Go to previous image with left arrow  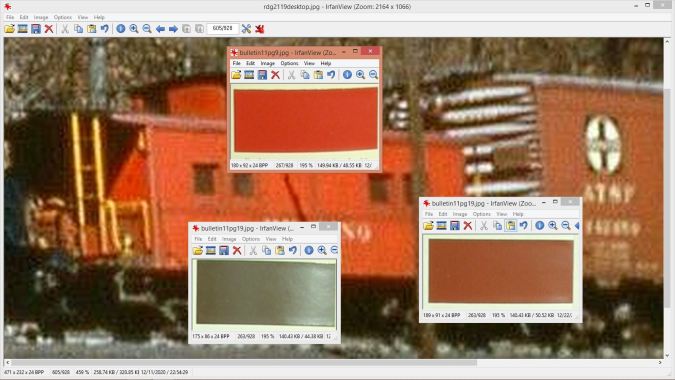[160, 29]
